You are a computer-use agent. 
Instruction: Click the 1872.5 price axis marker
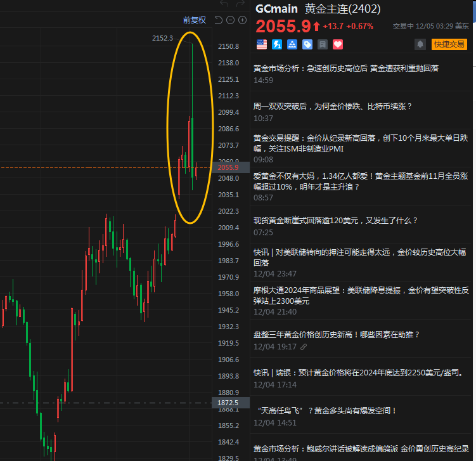[231, 403]
